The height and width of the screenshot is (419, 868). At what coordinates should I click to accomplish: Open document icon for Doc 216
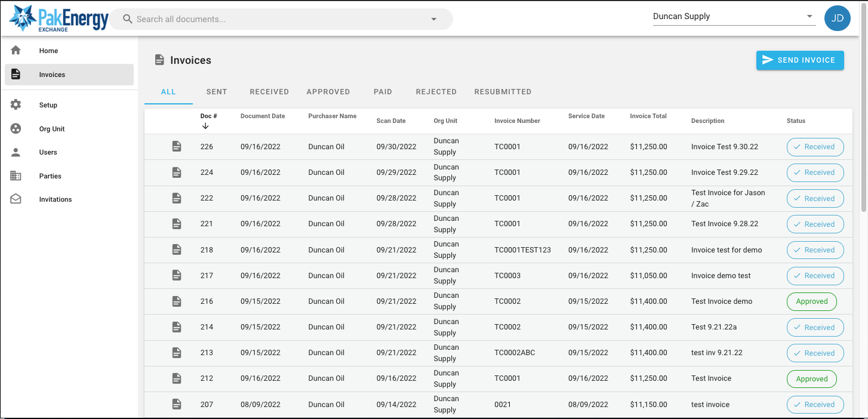coord(177,301)
